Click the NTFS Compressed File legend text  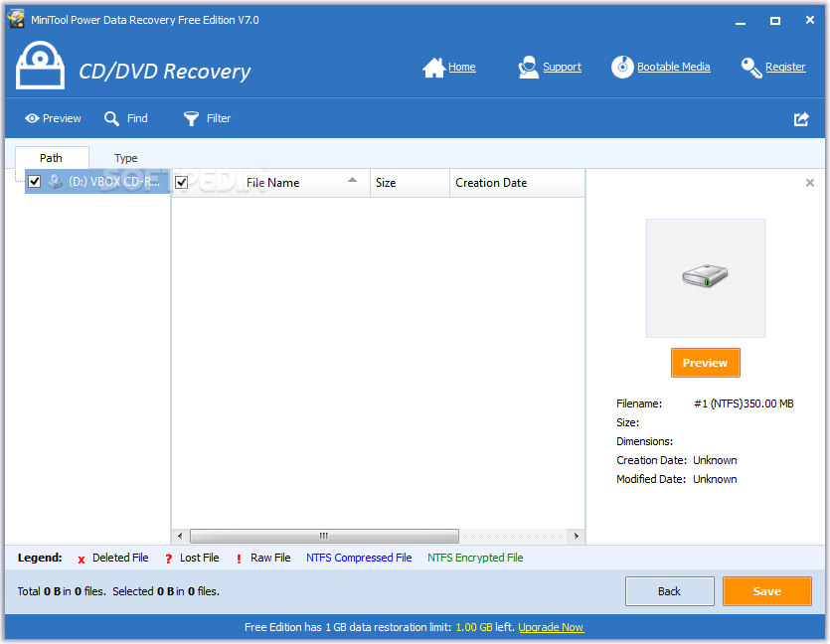(x=359, y=558)
